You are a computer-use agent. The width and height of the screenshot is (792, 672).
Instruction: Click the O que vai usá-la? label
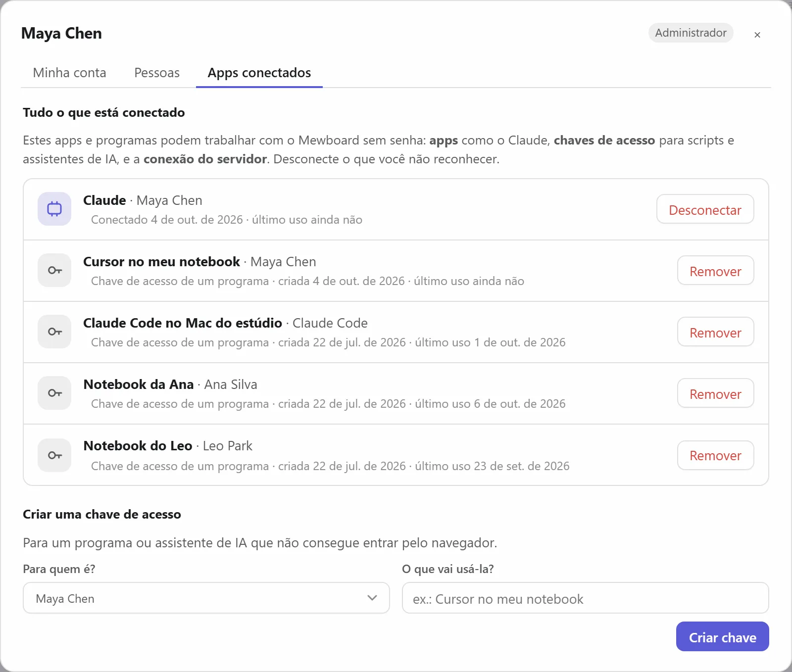point(448,569)
